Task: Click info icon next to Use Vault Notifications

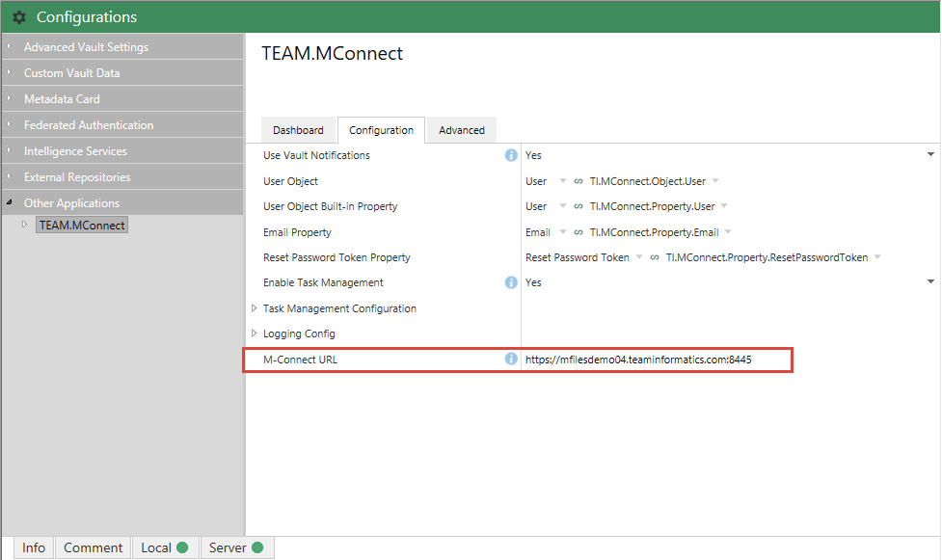Action: (x=511, y=155)
